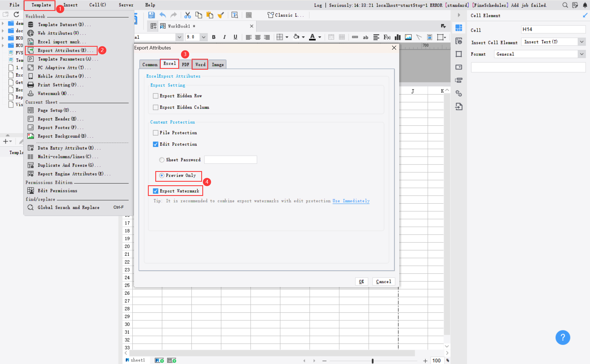Viewport: 590px width, 364px height.
Task: Expand the dem folder in file tree
Action: (x=3, y=24)
